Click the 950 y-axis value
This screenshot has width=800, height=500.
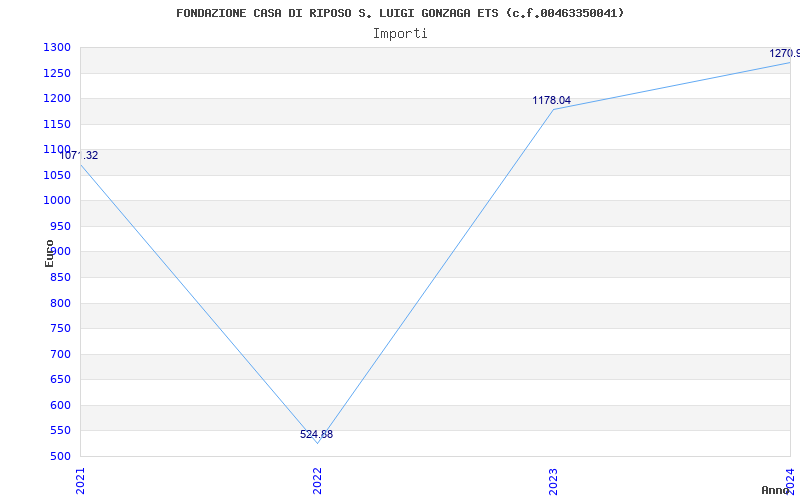click(60, 227)
